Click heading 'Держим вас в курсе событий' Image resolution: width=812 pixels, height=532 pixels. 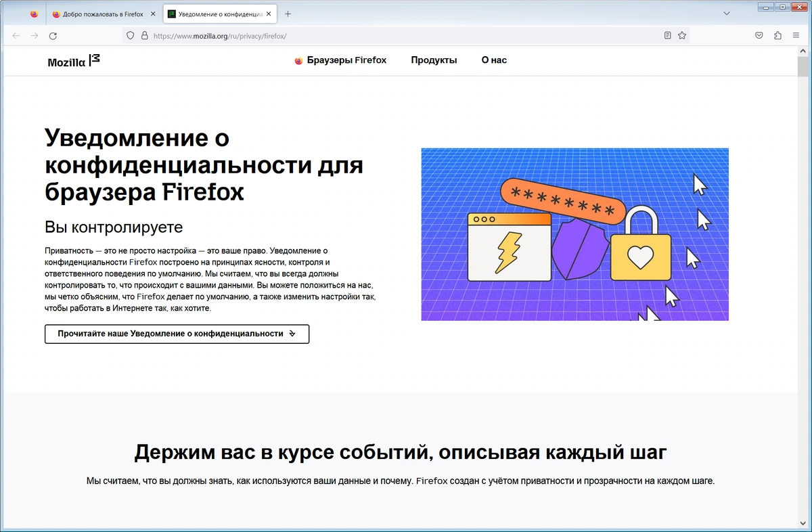pyautogui.click(x=401, y=451)
